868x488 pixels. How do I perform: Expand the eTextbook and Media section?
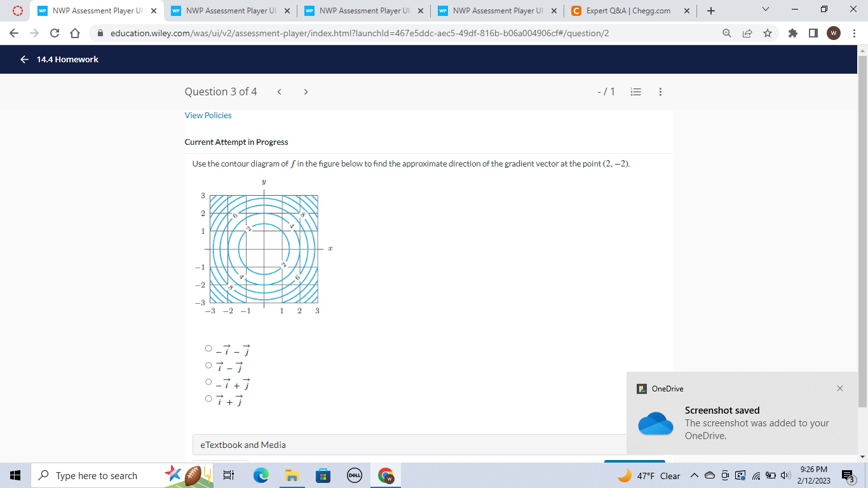tap(243, 445)
